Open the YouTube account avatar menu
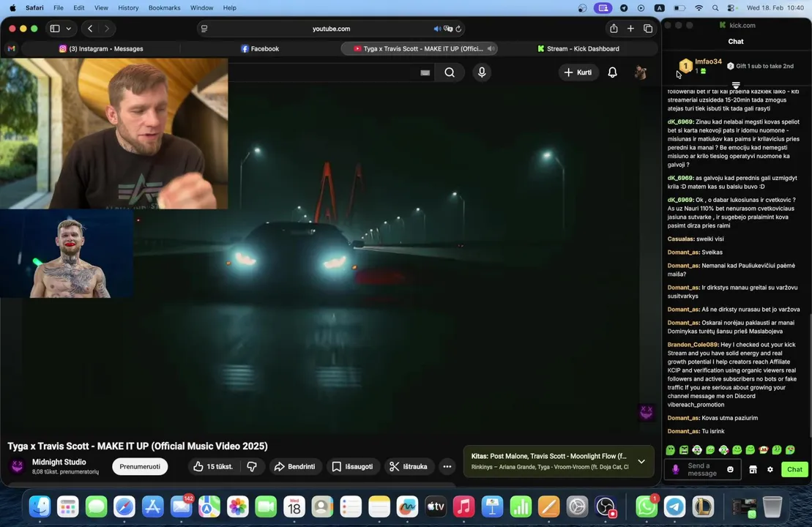 pyautogui.click(x=641, y=72)
